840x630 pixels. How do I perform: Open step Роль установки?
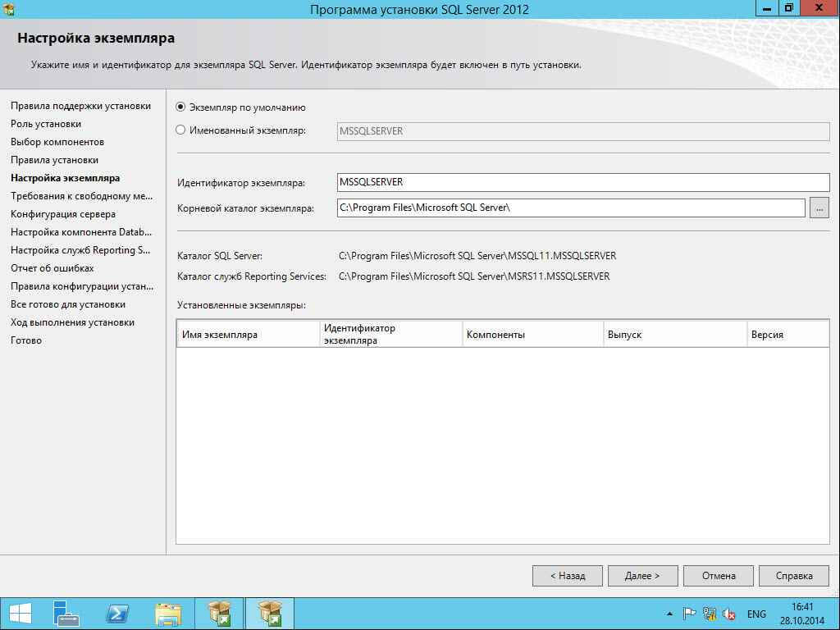tap(46, 124)
